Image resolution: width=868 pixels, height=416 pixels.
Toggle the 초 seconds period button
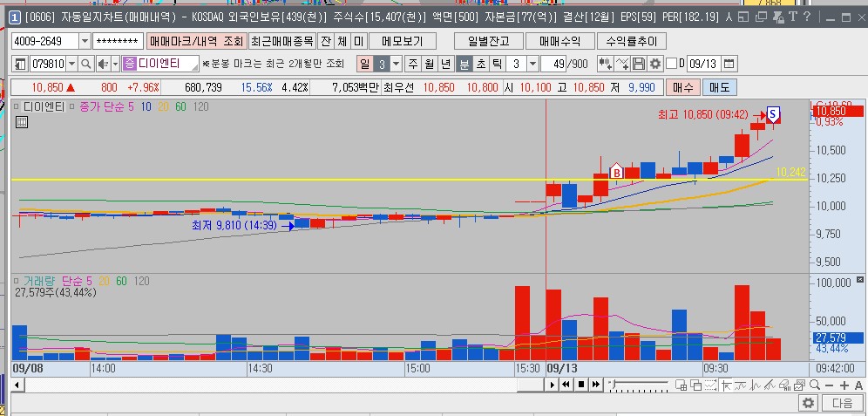click(x=480, y=64)
